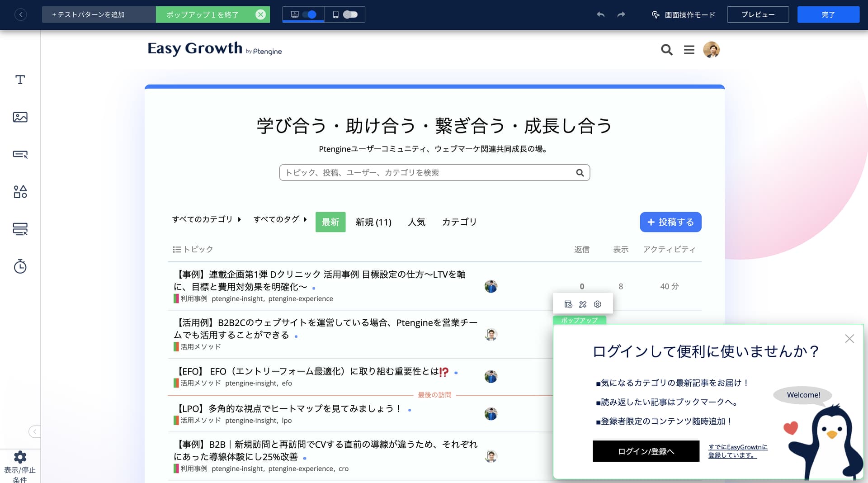Expand the すべてのカテゴリ dropdown

[207, 219]
